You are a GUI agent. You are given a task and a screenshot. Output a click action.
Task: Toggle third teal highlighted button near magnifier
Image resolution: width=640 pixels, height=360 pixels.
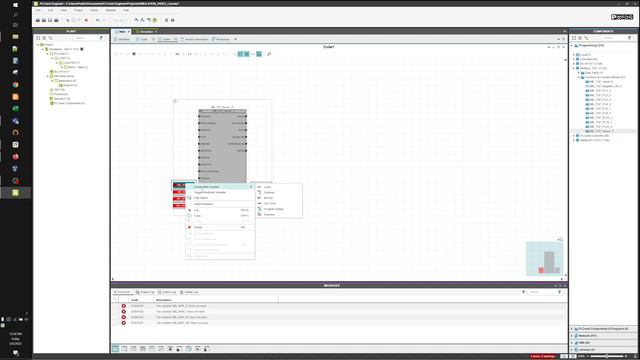click(x=259, y=54)
